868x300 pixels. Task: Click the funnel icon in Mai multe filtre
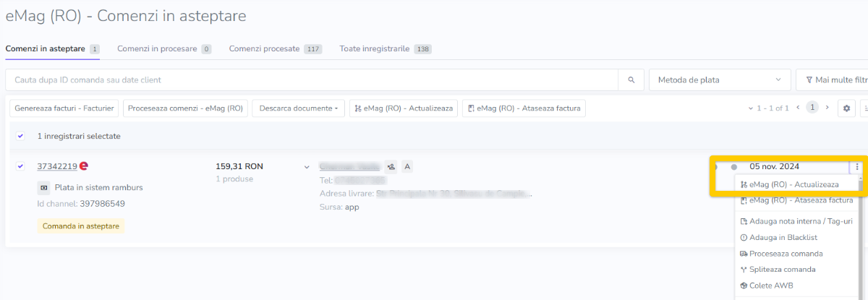tap(808, 80)
